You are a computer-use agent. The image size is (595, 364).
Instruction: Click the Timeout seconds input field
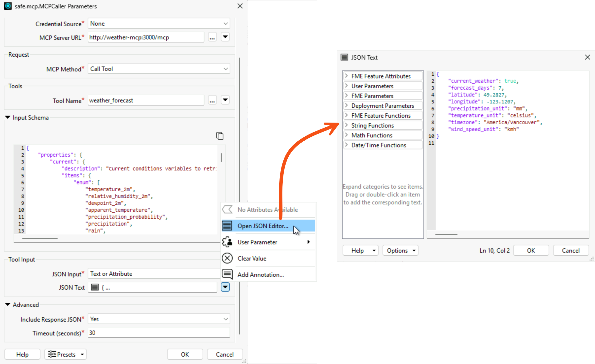click(x=159, y=333)
